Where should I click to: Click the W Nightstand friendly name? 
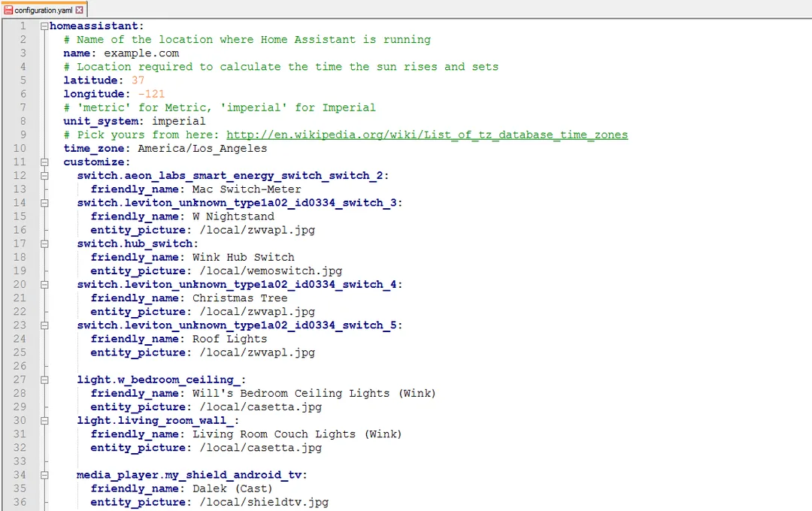[233, 216]
